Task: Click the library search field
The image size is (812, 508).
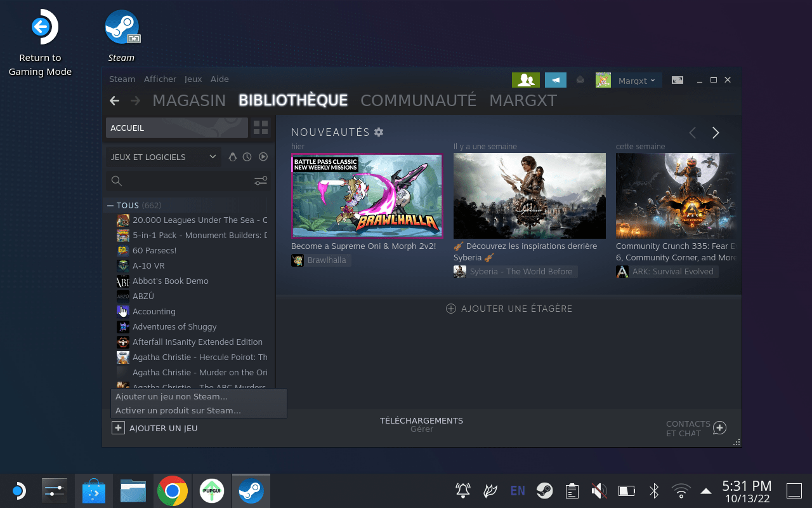Action: point(188,181)
